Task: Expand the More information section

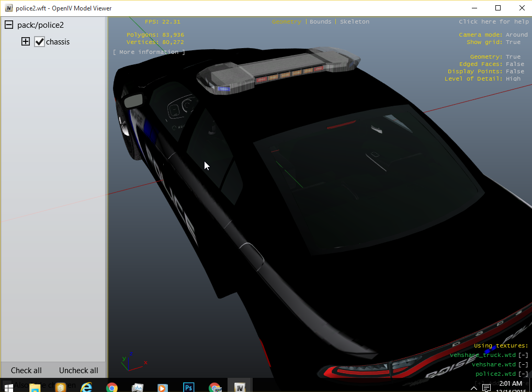Action: 149,52
